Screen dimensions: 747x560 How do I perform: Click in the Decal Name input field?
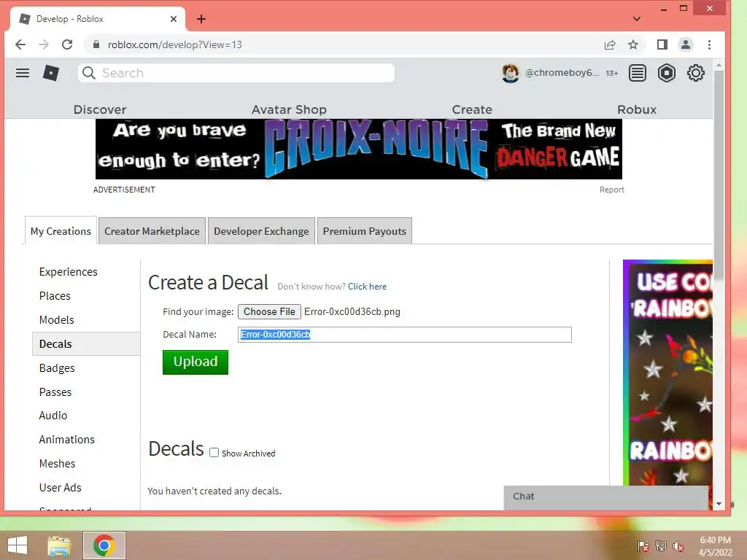coord(404,334)
